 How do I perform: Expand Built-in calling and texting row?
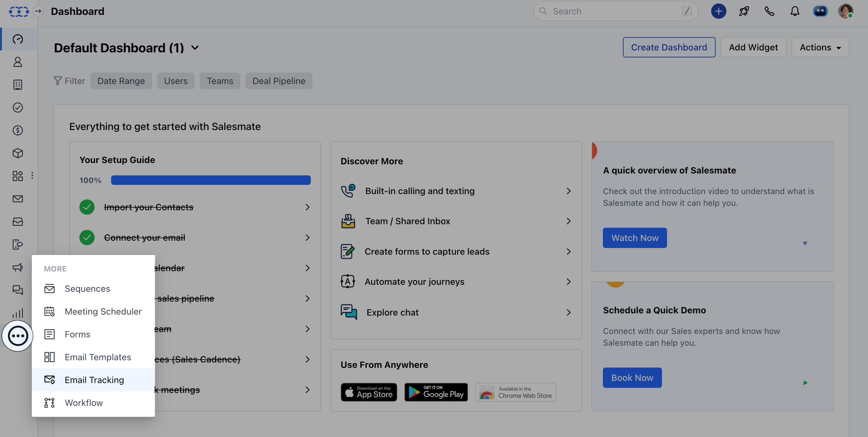click(568, 191)
